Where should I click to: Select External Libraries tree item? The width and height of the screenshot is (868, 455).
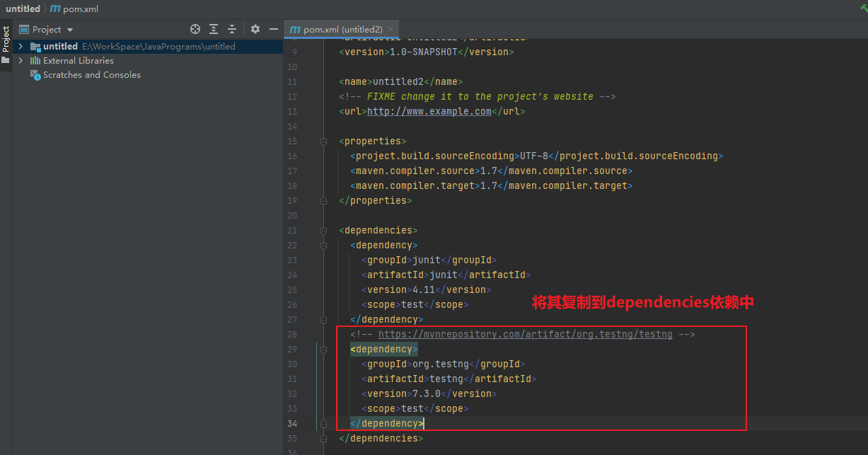point(79,60)
